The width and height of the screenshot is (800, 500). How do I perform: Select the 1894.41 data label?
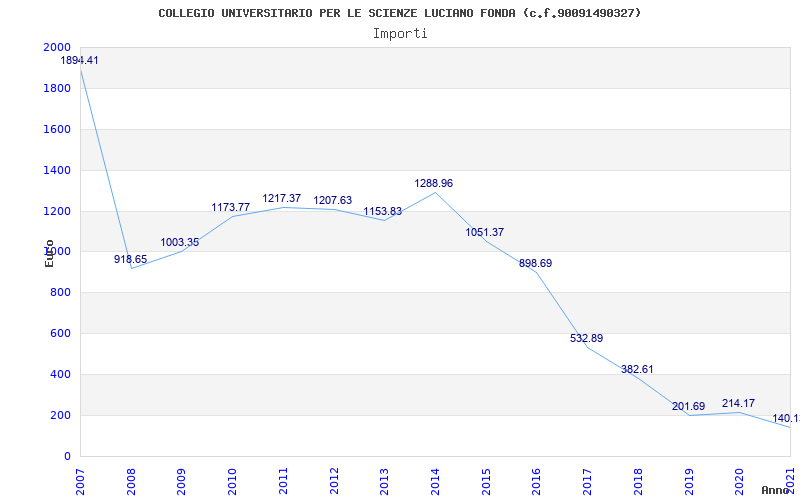(80, 60)
